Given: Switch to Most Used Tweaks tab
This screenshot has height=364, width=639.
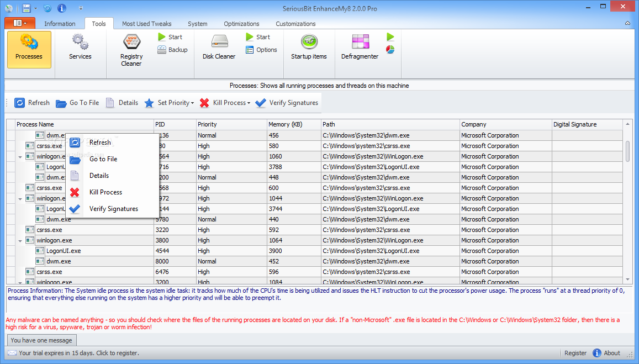Looking at the screenshot, I should click(147, 24).
